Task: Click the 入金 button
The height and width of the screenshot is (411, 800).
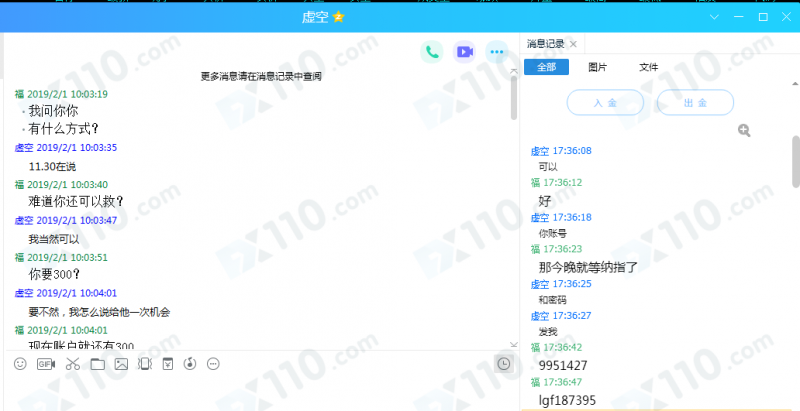Action: click(605, 103)
